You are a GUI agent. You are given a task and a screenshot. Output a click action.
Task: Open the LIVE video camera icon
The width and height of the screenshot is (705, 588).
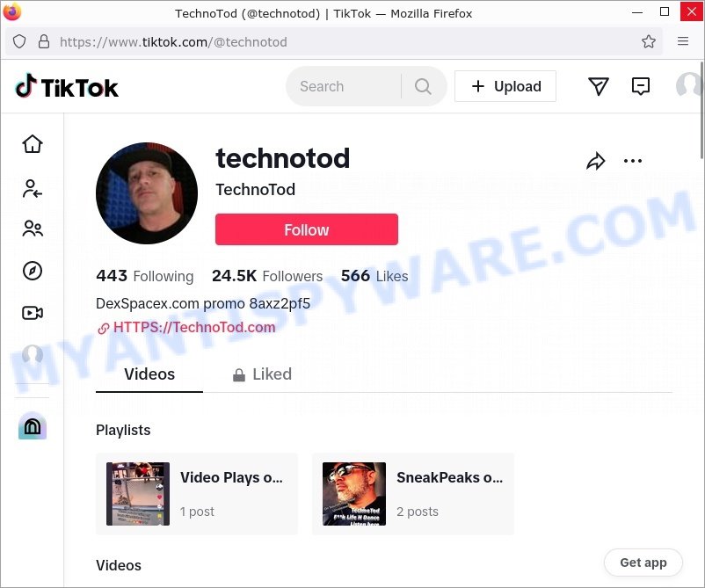33,312
